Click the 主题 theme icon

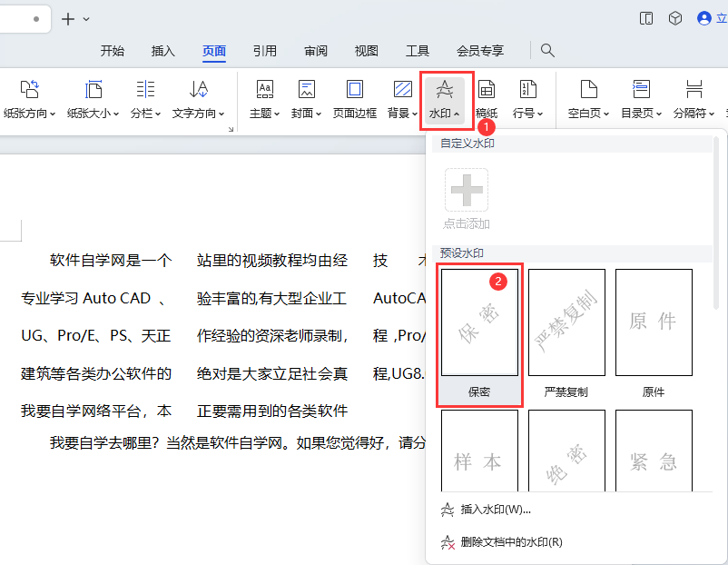tap(265, 89)
